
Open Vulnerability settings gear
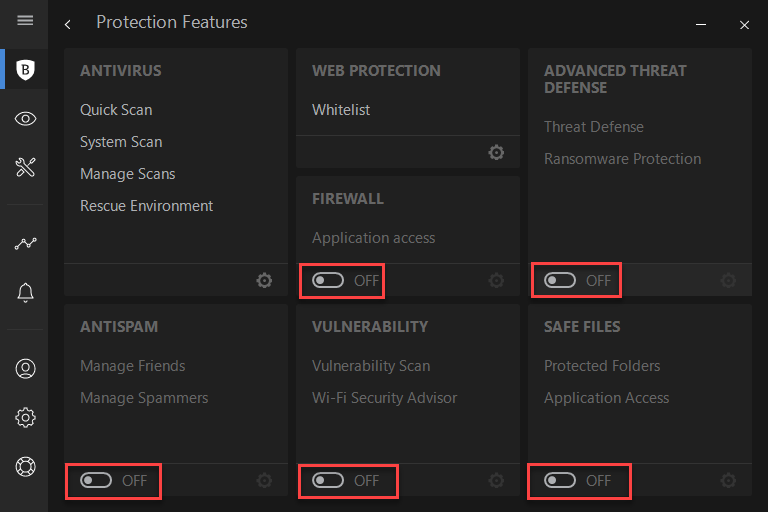pyautogui.click(x=496, y=481)
